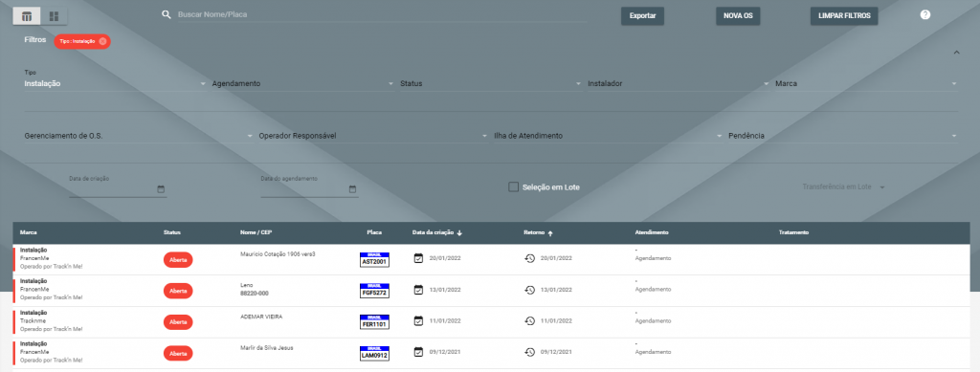Screen dimensions: 980x372
Task: Open the Agendamento filter dropdown
Action: tap(303, 83)
